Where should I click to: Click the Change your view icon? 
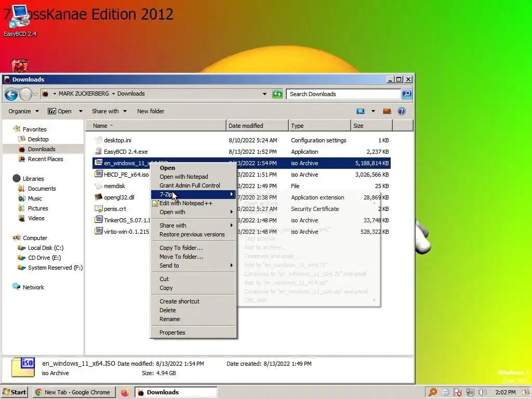pos(361,111)
